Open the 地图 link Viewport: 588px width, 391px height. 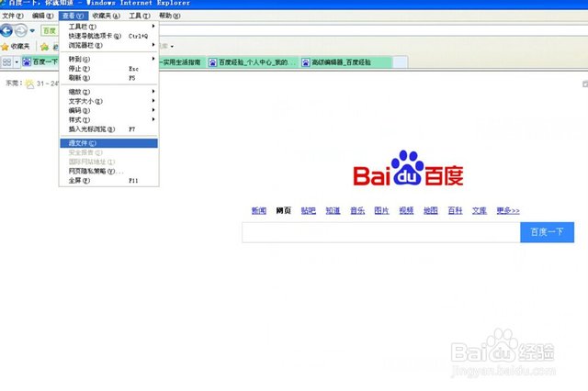(431, 210)
